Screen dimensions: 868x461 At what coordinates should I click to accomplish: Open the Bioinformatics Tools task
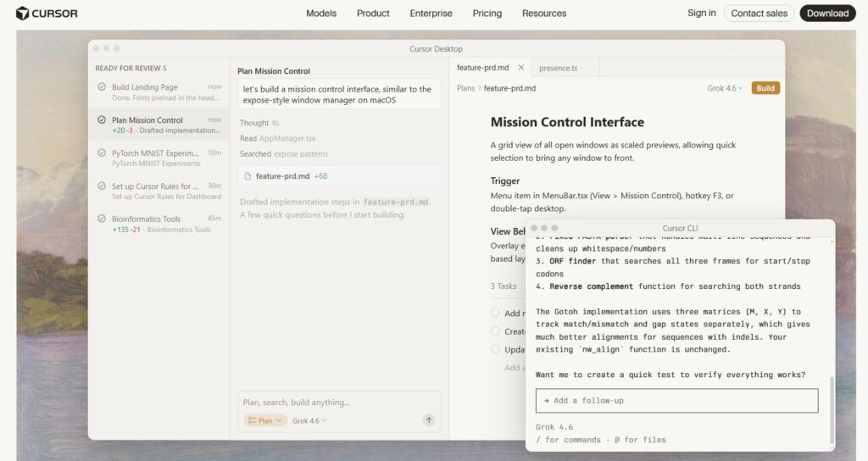[x=159, y=224]
